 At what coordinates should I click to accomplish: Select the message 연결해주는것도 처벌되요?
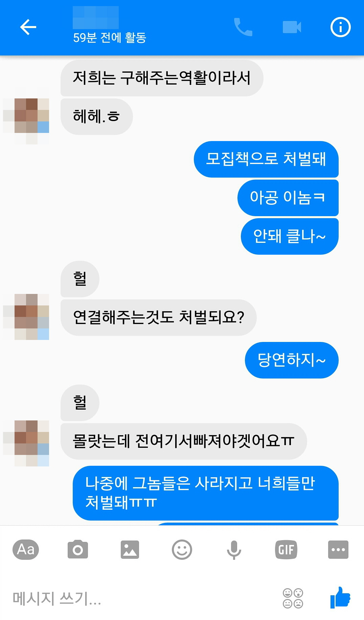159,318
